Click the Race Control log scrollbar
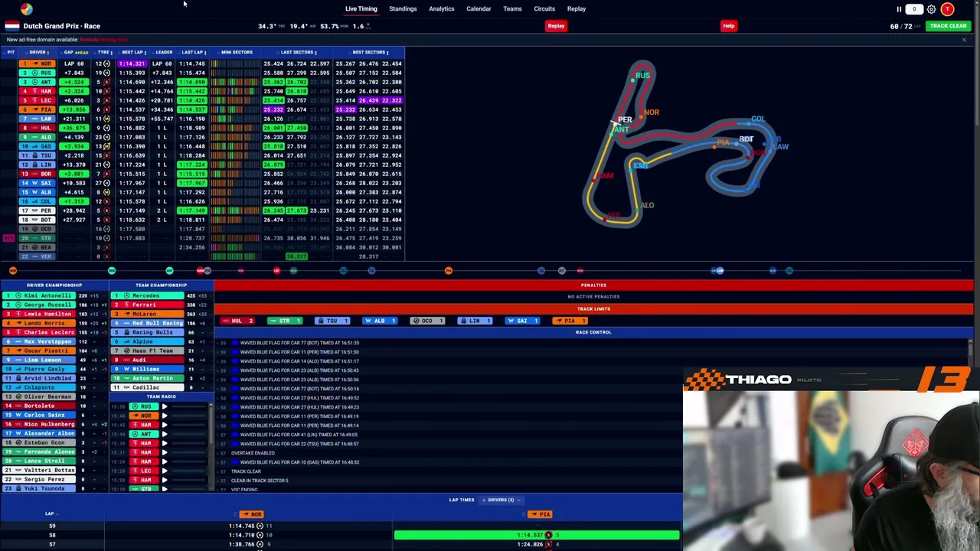 click(x=970, y=348)
